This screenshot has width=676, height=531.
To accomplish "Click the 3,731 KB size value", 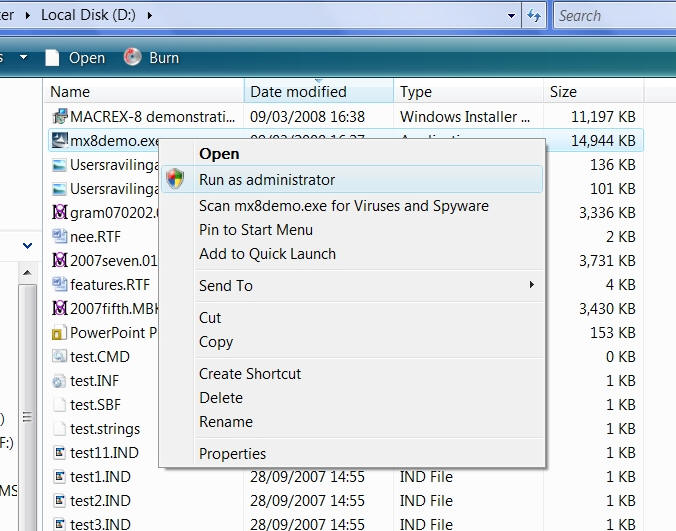I will (607, 260).
